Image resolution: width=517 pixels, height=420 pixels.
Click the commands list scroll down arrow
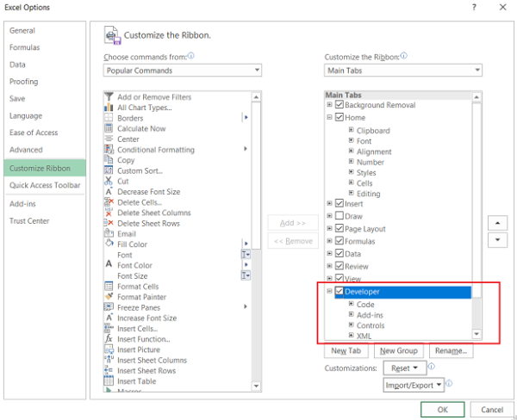coord(256,386)
